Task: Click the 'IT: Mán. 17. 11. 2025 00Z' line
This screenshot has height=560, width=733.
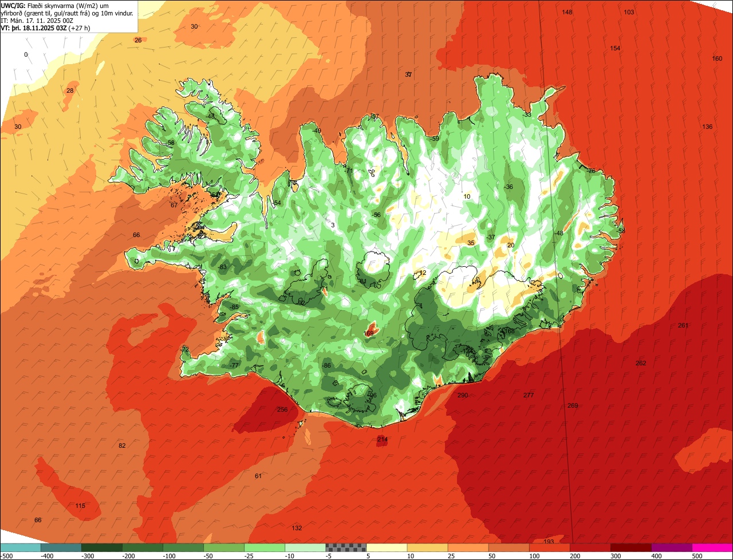Action: (37, 20)
